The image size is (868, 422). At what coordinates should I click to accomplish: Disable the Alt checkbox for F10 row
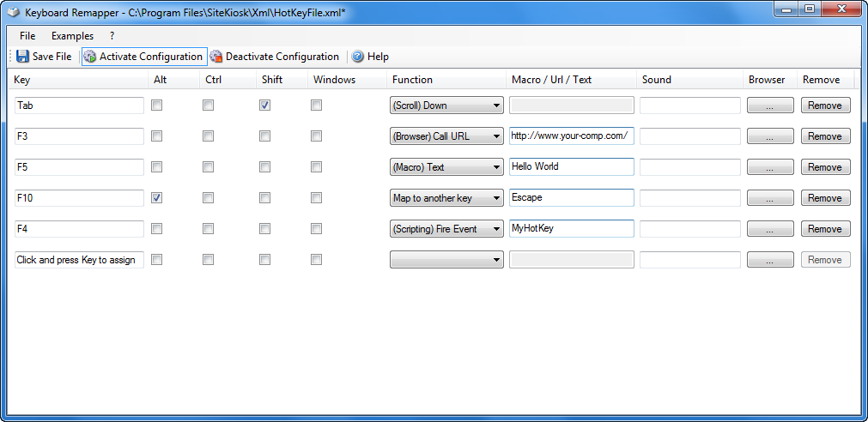[x=156, y=198]
